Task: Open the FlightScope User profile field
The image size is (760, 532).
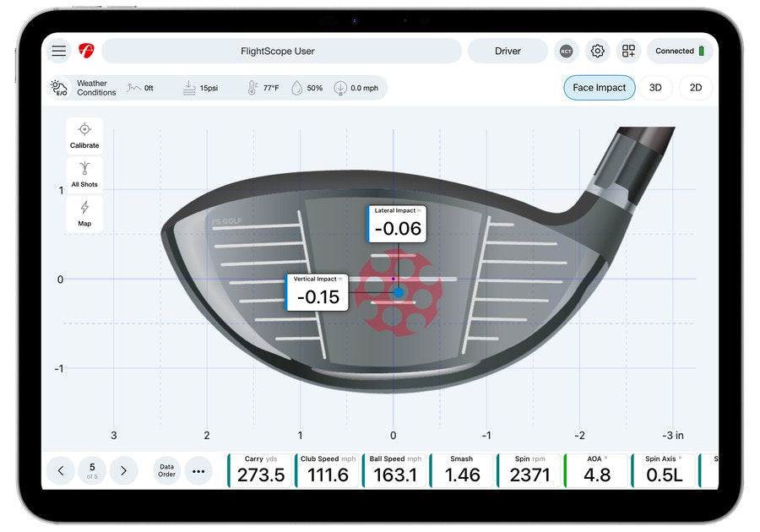Action: (x=281, y=51)
